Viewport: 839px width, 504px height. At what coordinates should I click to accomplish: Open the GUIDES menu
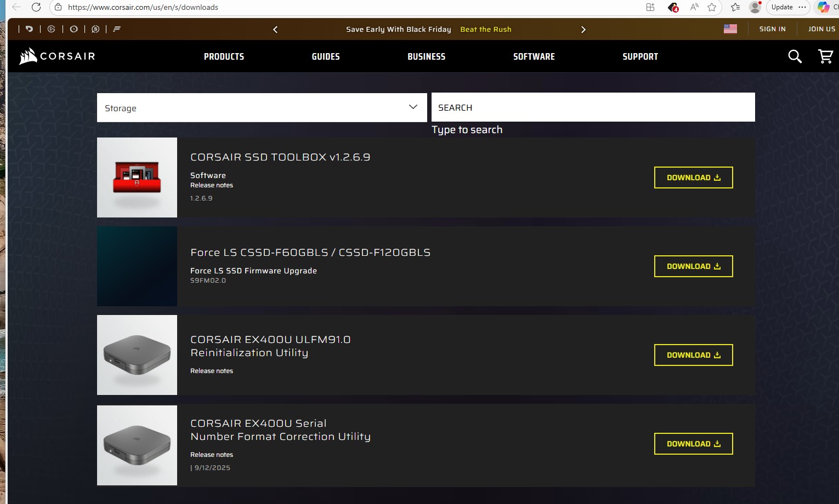[x=326, y=56]
